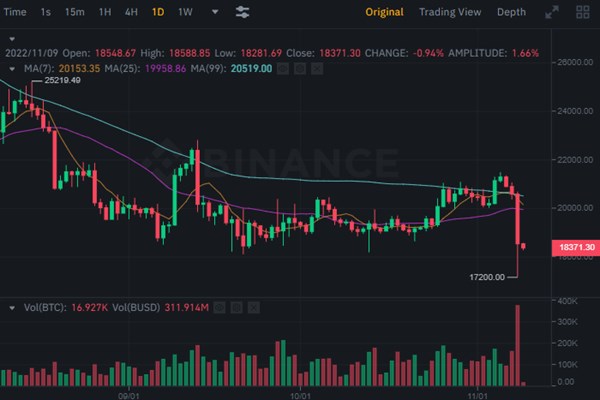
Task: Click the MA(25) value 19958.86
Action: pos(165,69)
